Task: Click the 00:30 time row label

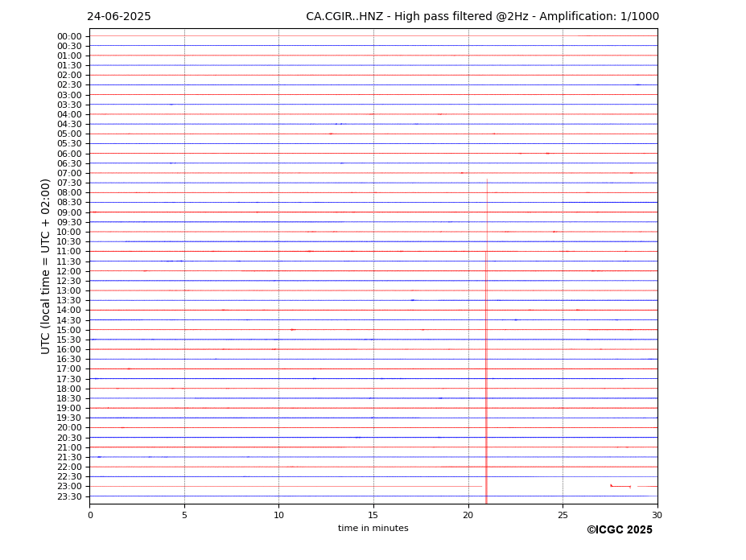Action: [x=69, y=46]
